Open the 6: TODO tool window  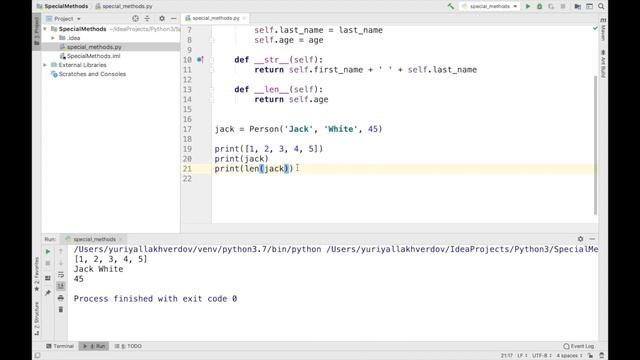pyautogui.click(x=128, y=346)
